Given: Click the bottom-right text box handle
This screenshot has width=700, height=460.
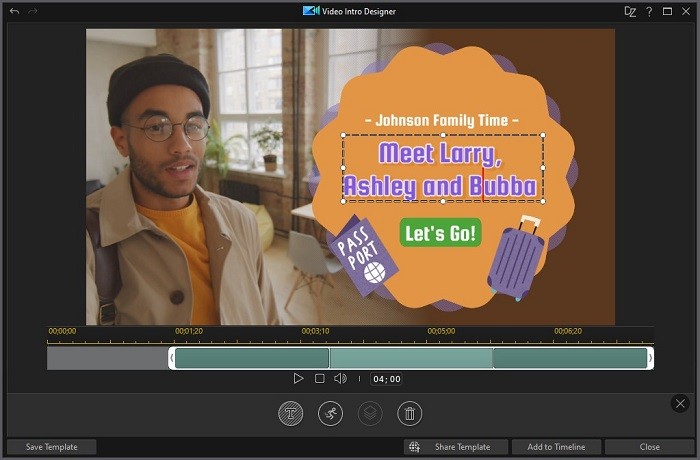Looking at the screenshot, I should click(543, 201).
